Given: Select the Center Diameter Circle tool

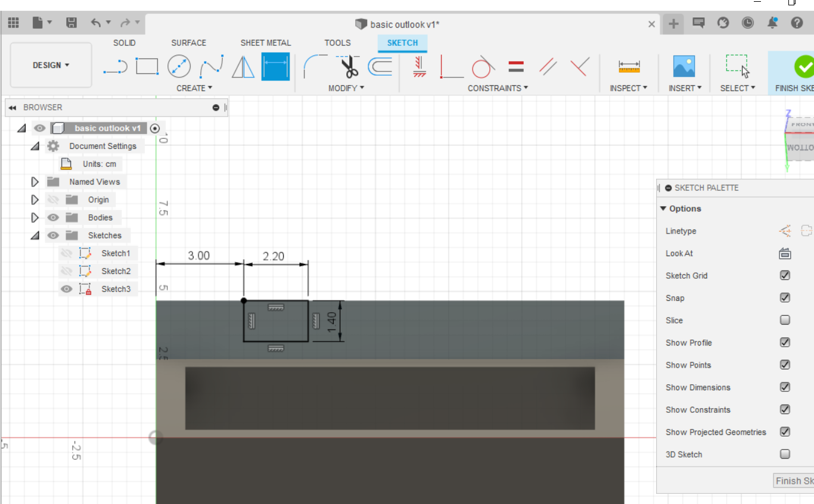Looking at the screenshot, I should pos(179,67).
